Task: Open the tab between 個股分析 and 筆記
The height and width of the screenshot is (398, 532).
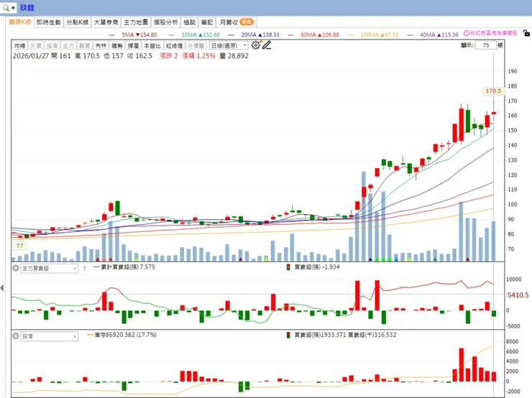Action: point(189,22)
